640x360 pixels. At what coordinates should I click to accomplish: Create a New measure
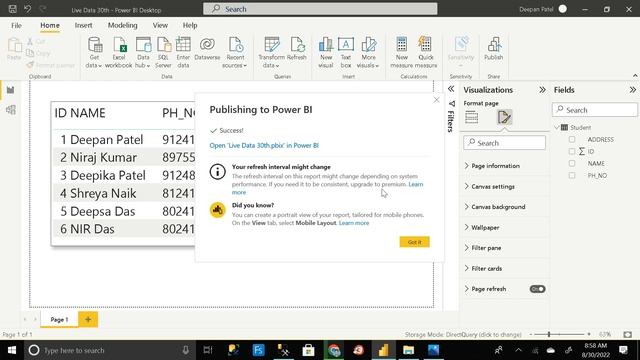(x=402, y=52)
